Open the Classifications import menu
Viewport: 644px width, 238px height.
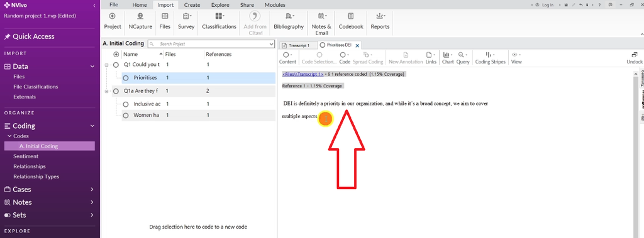pos(219,21)
